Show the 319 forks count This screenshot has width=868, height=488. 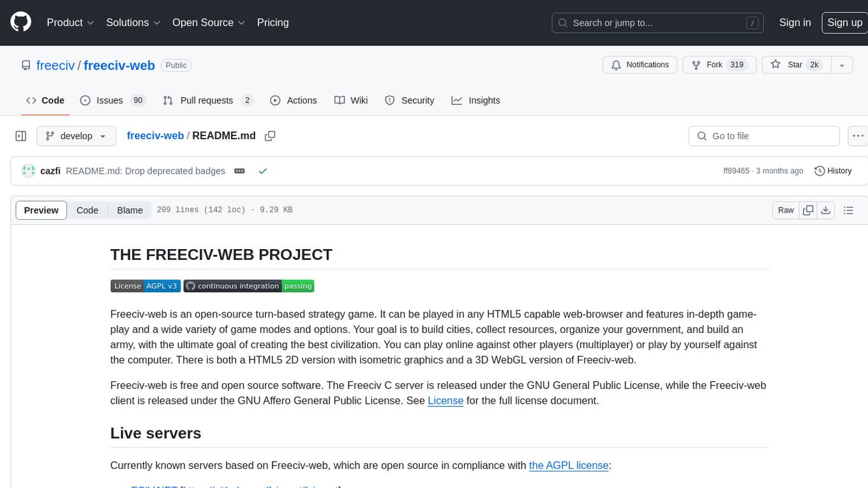point(737,65)
